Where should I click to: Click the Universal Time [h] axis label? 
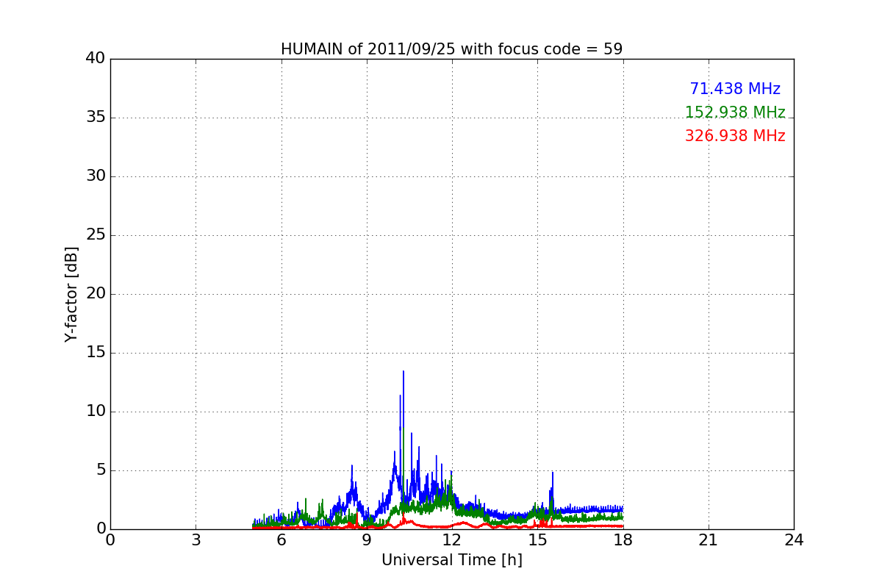point(451,560)
